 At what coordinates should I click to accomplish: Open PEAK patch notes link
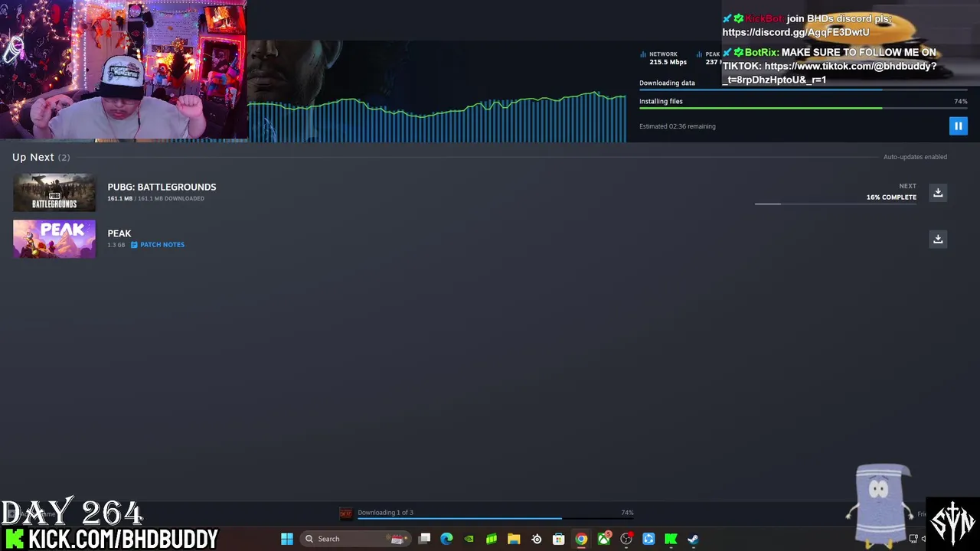[x=162, y=245]
